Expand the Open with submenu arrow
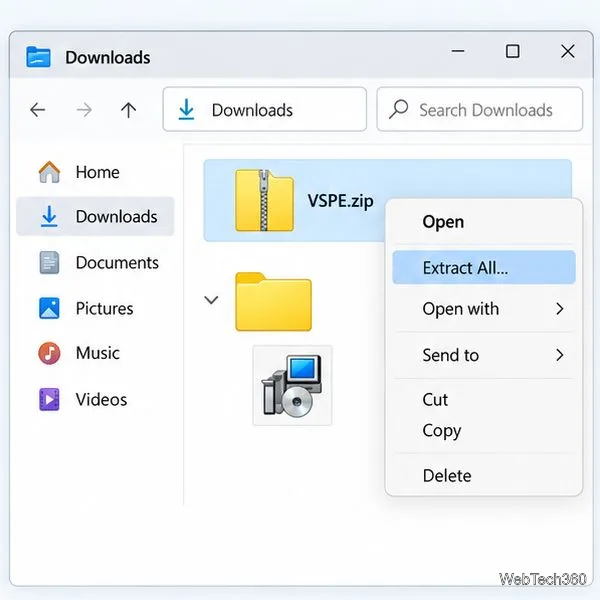The width and height of the screenshot is (600, 600). click(x=559, y=309)
